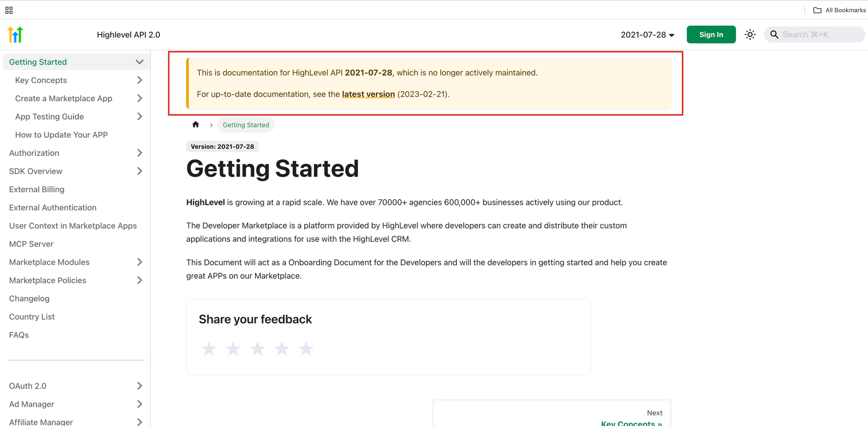Screen dimensions: 868x426
Task: Click the Getting Started page heading
Action: pos(272,168)
